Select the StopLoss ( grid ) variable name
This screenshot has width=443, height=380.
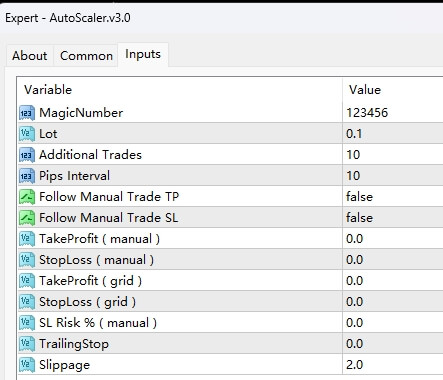87,302
